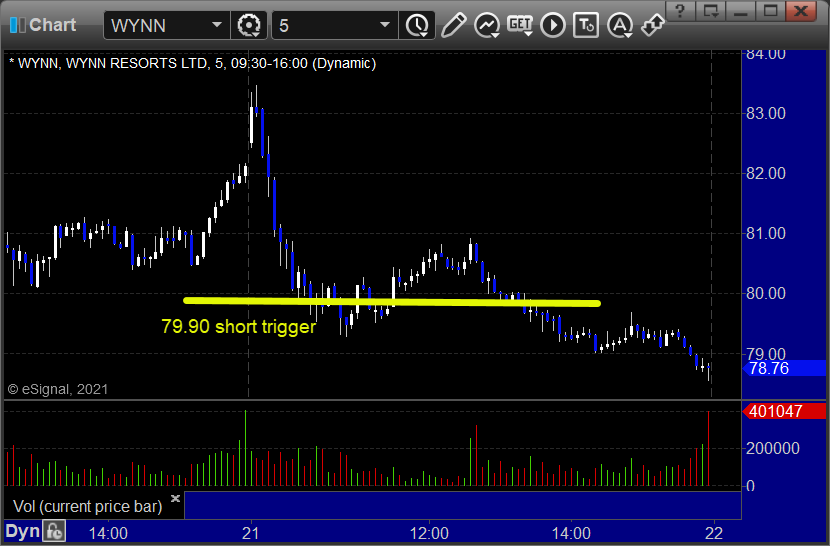The image size is (830, 546).
Task: Click the 401047 volume value marker
Action: click(785, 411)
